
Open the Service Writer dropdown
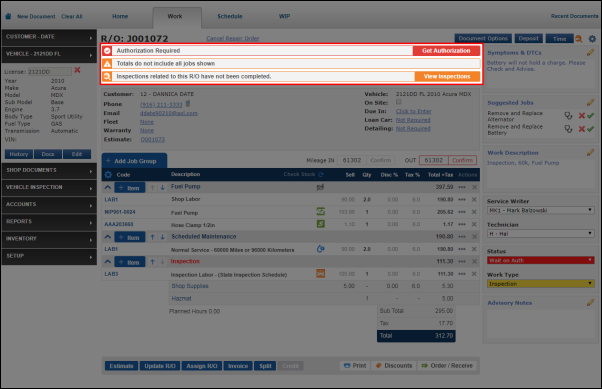click(541, 210)
